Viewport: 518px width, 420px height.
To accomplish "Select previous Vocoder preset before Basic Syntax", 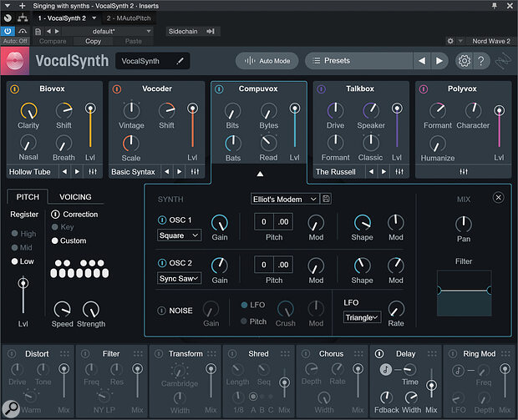I will [167, 172].
